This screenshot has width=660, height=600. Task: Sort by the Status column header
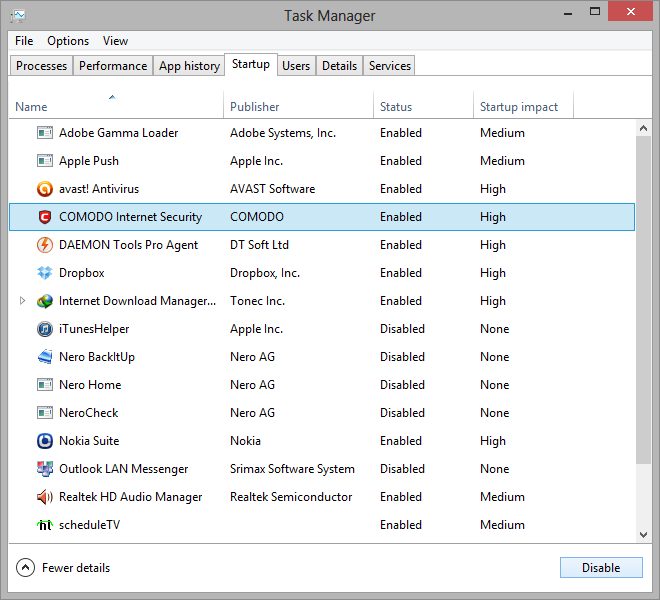coord(423,105)
